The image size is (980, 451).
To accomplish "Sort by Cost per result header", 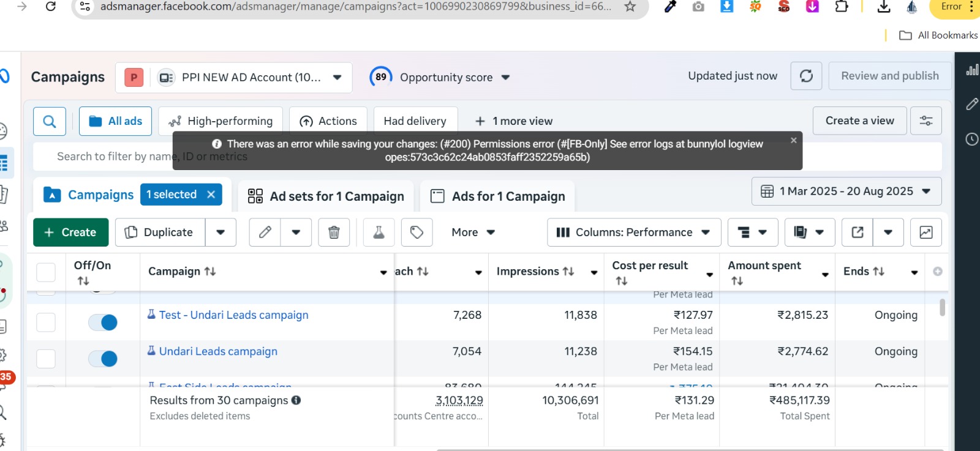I will (x=650, y=273).
